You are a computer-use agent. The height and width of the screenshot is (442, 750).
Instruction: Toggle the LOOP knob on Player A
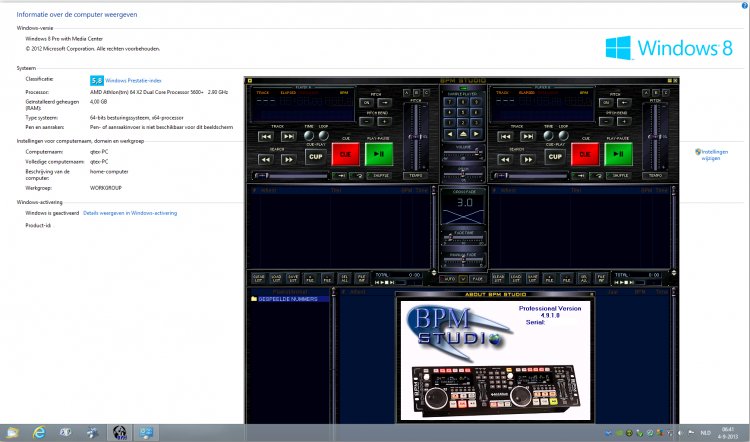tap(324, 135)
